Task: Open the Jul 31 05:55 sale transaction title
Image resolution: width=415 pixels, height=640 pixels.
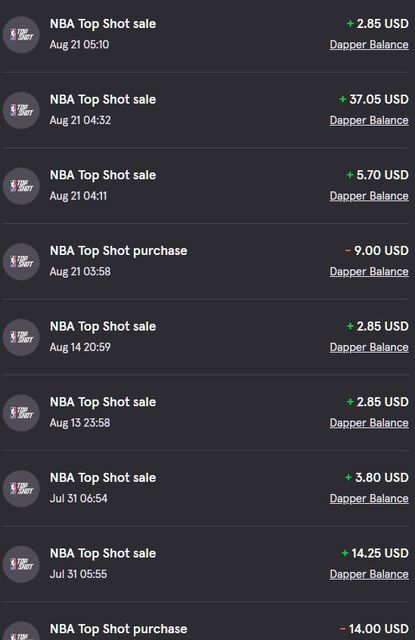Action: tap(103, 553)
